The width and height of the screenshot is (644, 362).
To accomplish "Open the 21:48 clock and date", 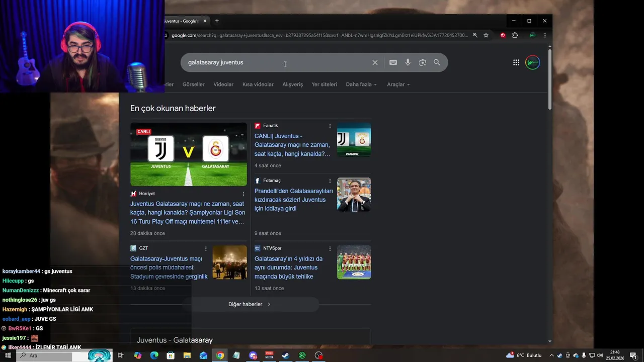I will click(614, 355).
